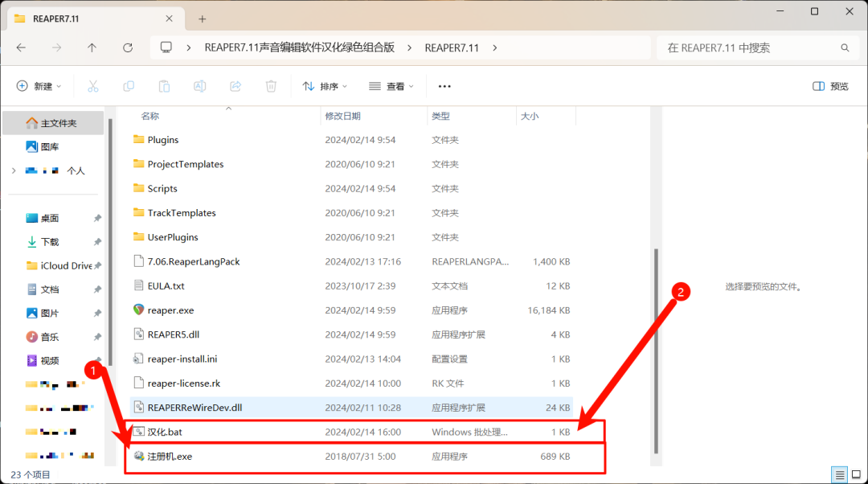Viewport: 868px width, 484px height.
Task: Click the REAPER7.11声音编辑软件汉化绿色组合版 breadcrumb
Action: tap(300, 47)
